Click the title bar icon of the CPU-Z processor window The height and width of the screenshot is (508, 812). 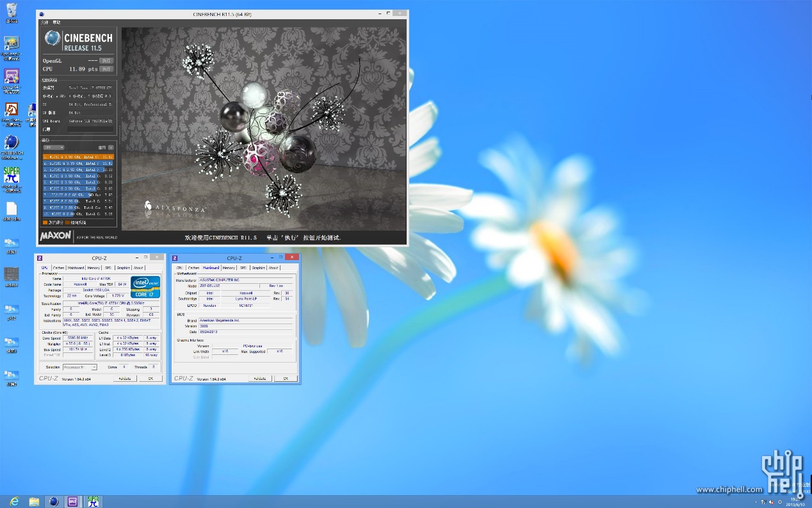coord(39,258)
